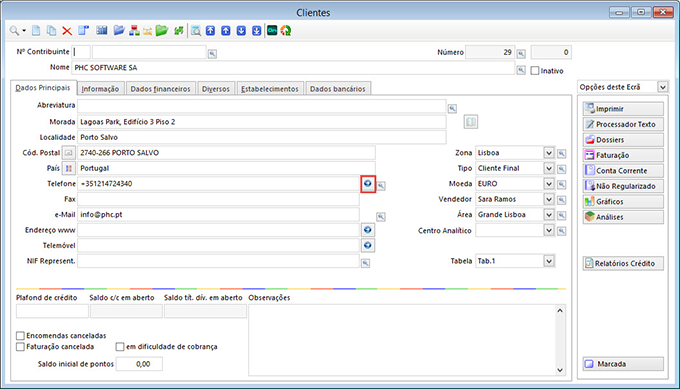Enable 'em dificuldade de cobrança' checkbox
680x389 pixels.
tap(120, 347)
